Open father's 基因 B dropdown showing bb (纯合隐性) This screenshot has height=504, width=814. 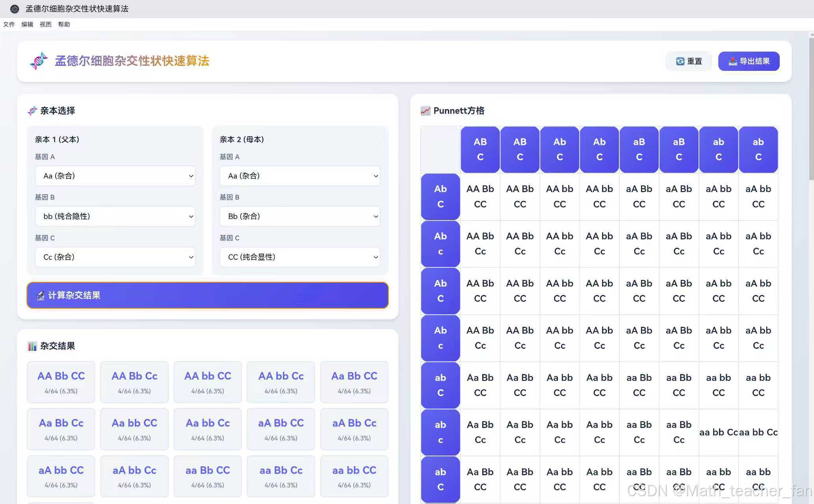[x=115, y=217]
